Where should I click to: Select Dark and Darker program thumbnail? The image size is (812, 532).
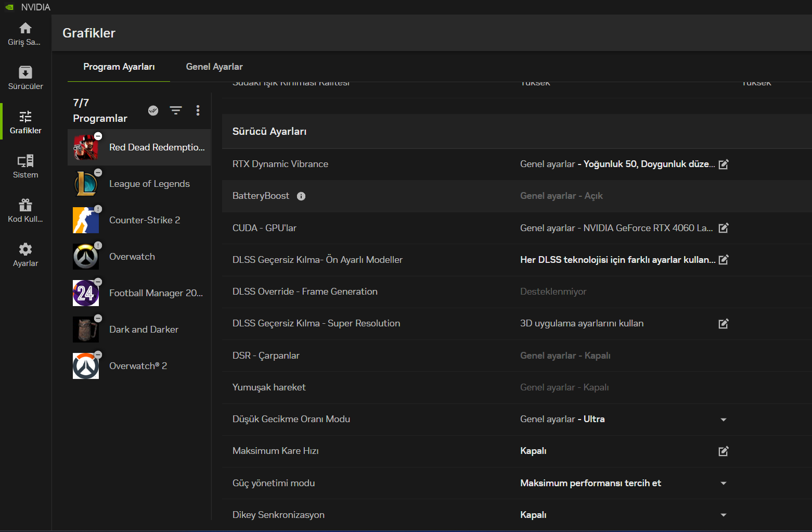coord(86,330)
